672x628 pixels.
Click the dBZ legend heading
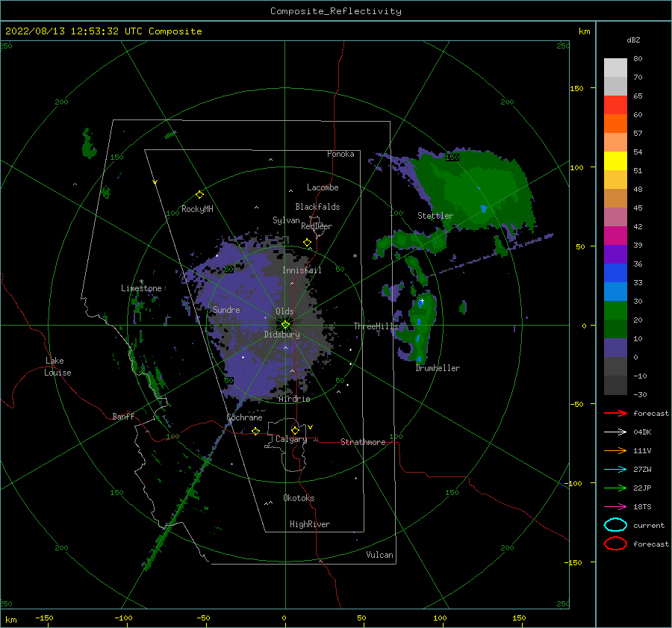tap(633, 40)
